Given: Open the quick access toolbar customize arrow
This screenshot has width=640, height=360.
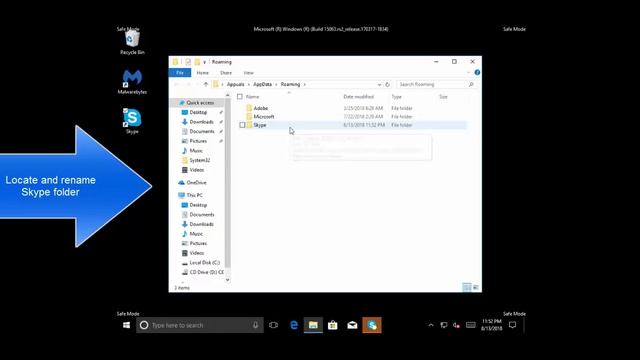Looking at the screenshot, I should point(204,62).
